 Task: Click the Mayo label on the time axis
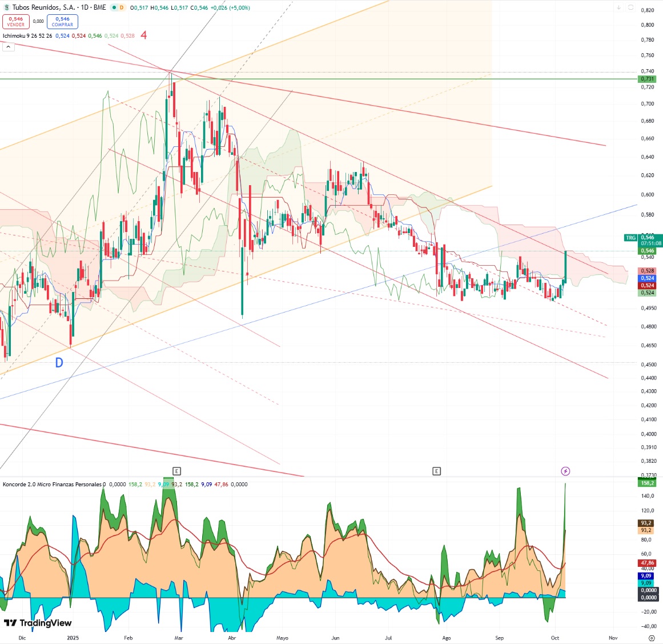point(282,638)
